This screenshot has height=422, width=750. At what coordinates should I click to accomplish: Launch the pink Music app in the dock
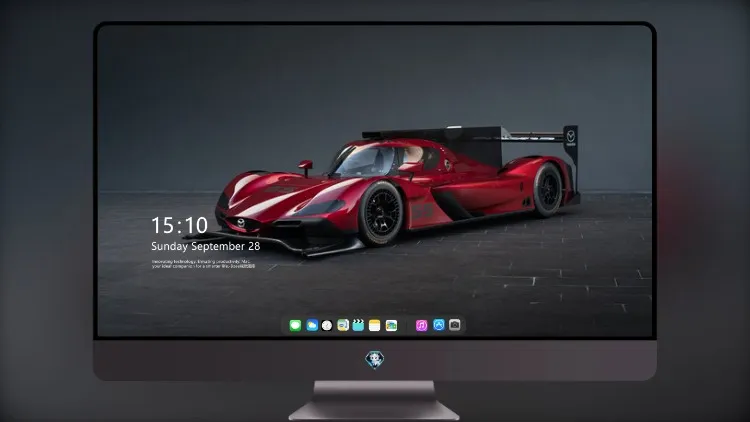click(x=421, y=325)
